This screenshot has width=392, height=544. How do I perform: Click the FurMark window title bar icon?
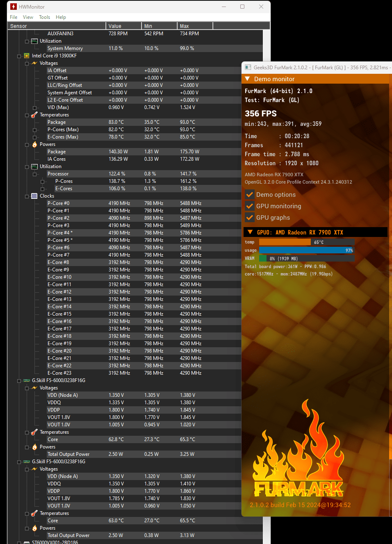click(x=248, y=67)
